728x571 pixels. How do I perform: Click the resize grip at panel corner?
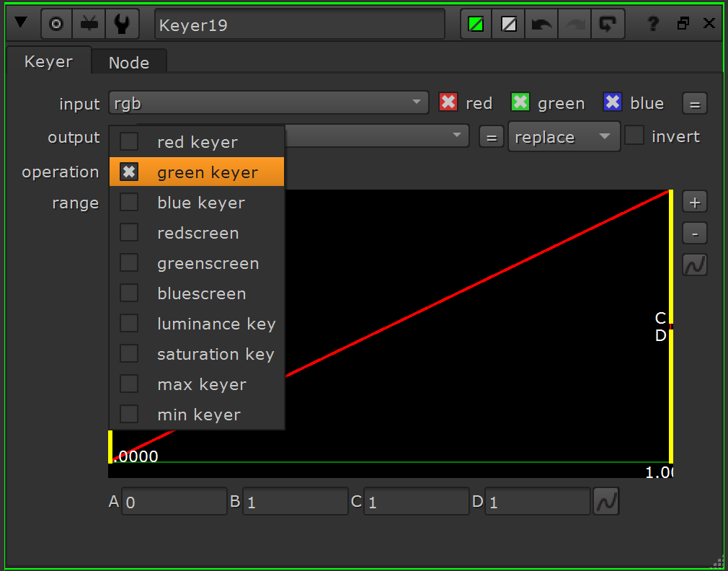(717, 563)
